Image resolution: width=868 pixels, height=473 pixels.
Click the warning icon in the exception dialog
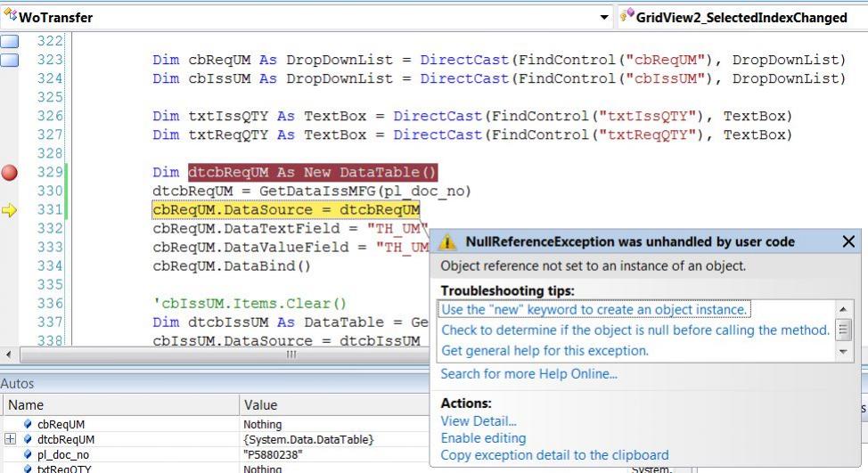point(447,241)
